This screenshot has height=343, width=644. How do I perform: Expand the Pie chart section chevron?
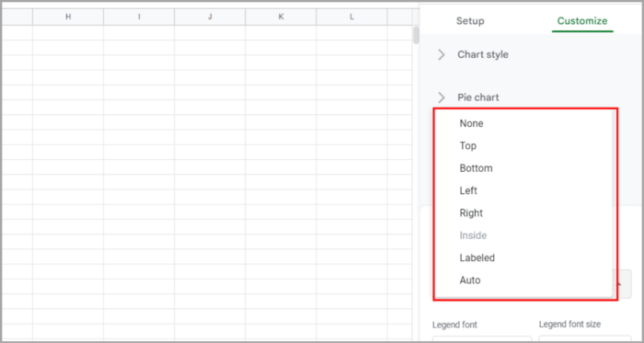[442, 97]
